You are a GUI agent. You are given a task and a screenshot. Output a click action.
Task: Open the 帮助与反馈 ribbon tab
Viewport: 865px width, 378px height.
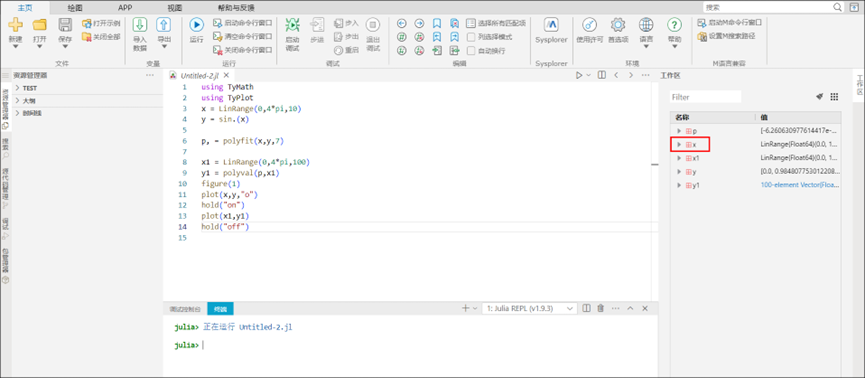tap(236, 8)
